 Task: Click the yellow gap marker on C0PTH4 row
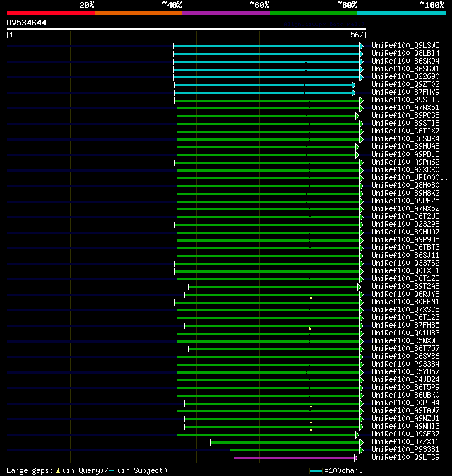point(311,406)
